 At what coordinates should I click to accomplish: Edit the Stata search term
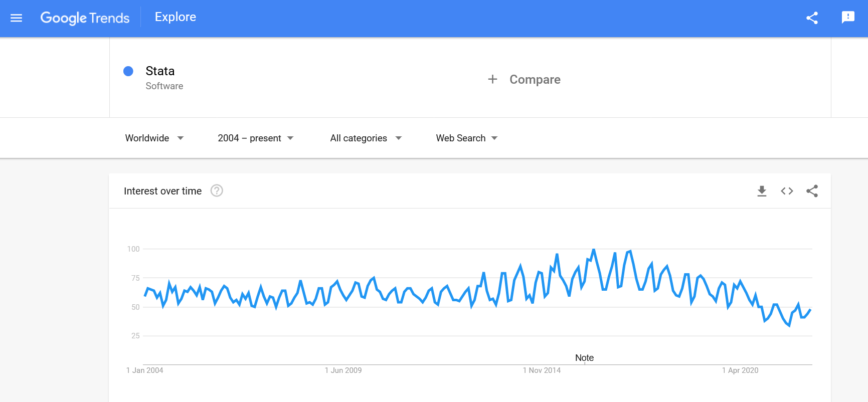[160, 71]
